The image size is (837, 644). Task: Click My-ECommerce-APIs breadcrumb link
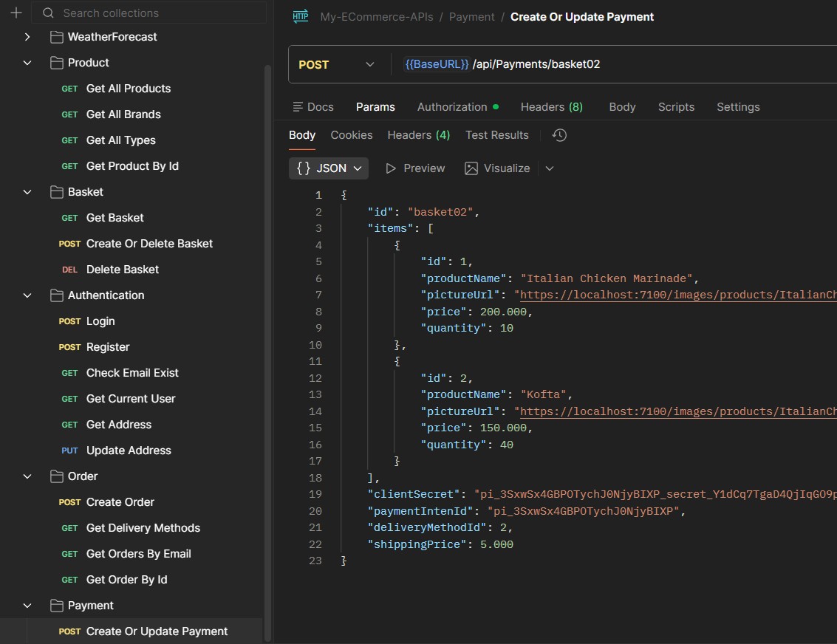tap(377, 17)
